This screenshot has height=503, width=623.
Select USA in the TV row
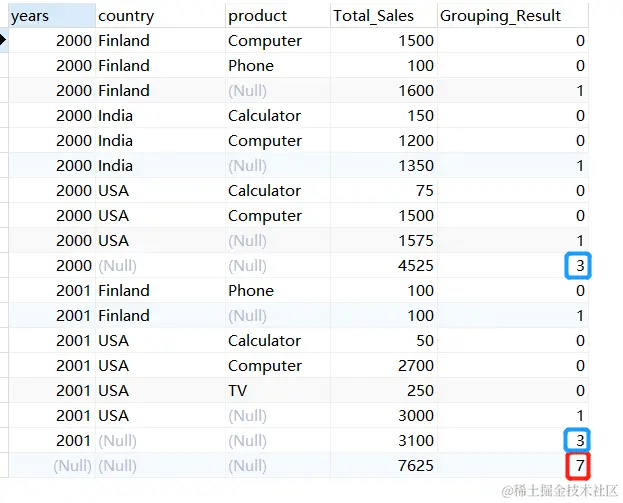point(161,391)
